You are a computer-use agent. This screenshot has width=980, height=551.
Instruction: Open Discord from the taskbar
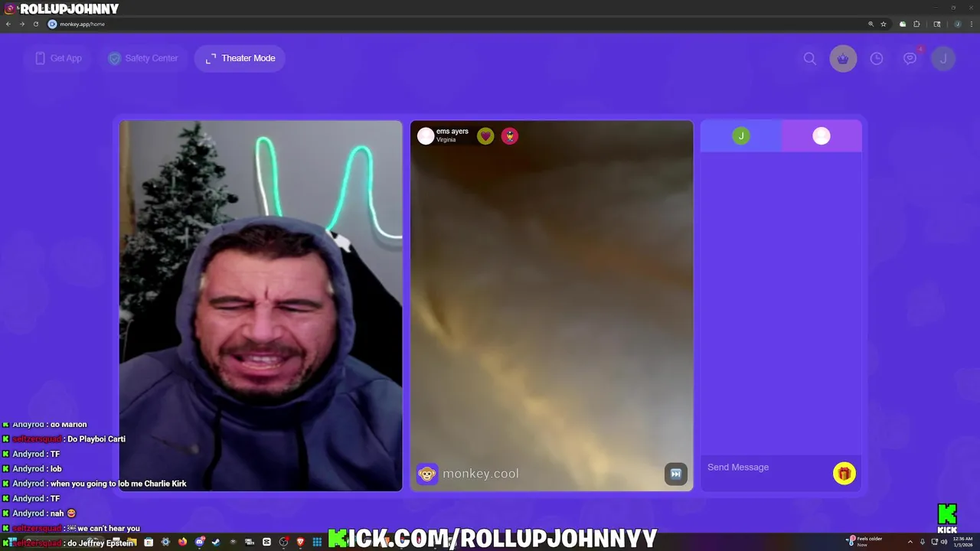pyautogui.click(x=200, y=542)
